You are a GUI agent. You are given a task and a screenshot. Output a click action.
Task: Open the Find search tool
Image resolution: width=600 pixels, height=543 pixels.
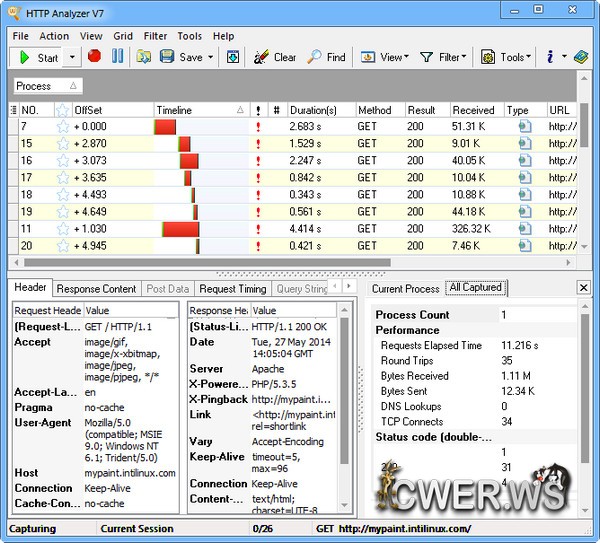coord(326,57)
